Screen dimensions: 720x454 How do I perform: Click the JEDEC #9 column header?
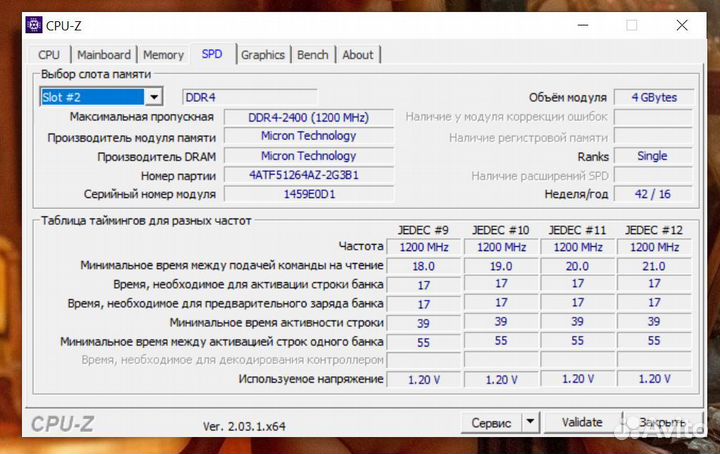point(423,230)
